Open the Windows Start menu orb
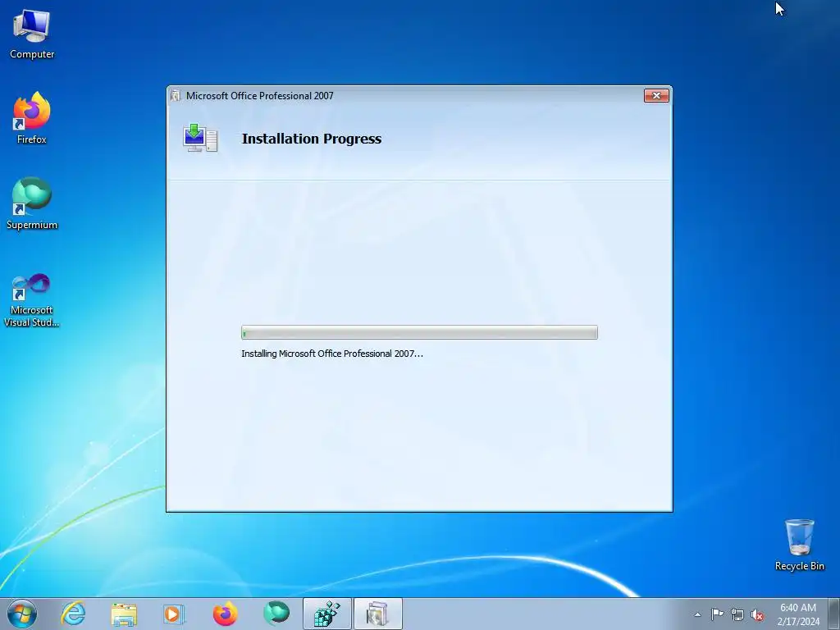Screen dimensions: 840x630 click(x=22, y=614)
